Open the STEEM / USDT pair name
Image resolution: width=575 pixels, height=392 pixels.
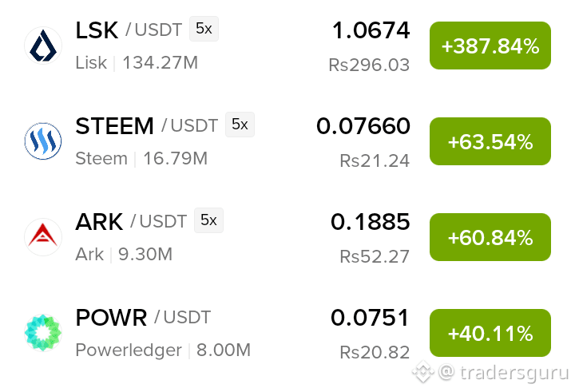147,126
